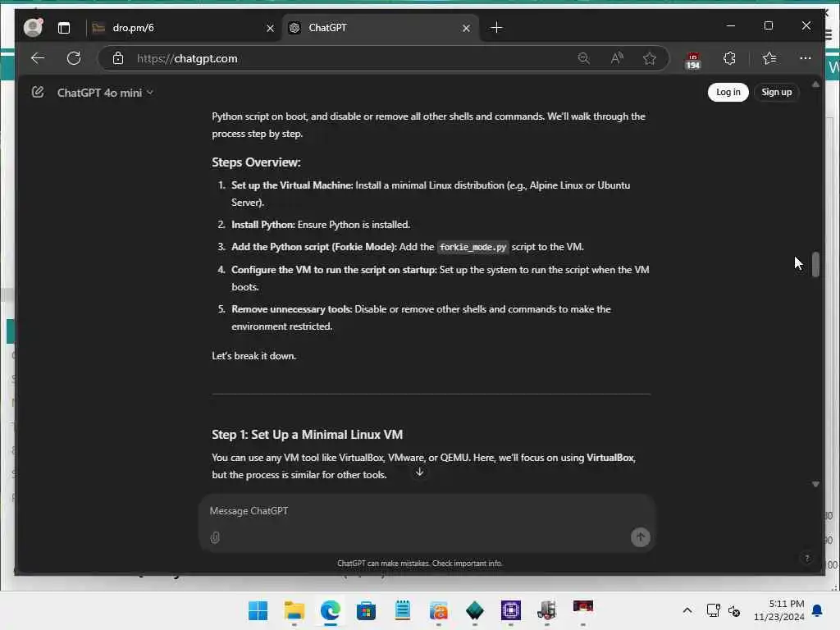The image size is (840, 630).
Task: Go back with the browser back arrow
Action: (38, 58)
